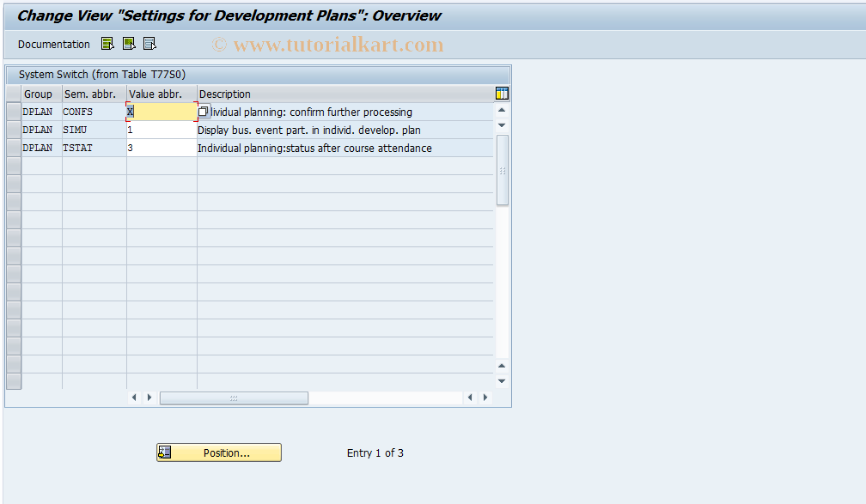Viewport: 866px width, 504px height.
Task: Click the Documentation toolbar button
Action: [53, 44]
